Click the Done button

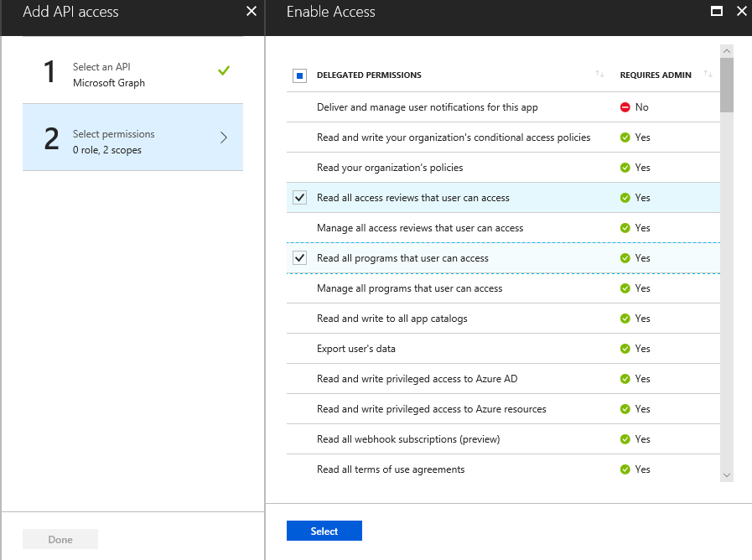[60, 538]
